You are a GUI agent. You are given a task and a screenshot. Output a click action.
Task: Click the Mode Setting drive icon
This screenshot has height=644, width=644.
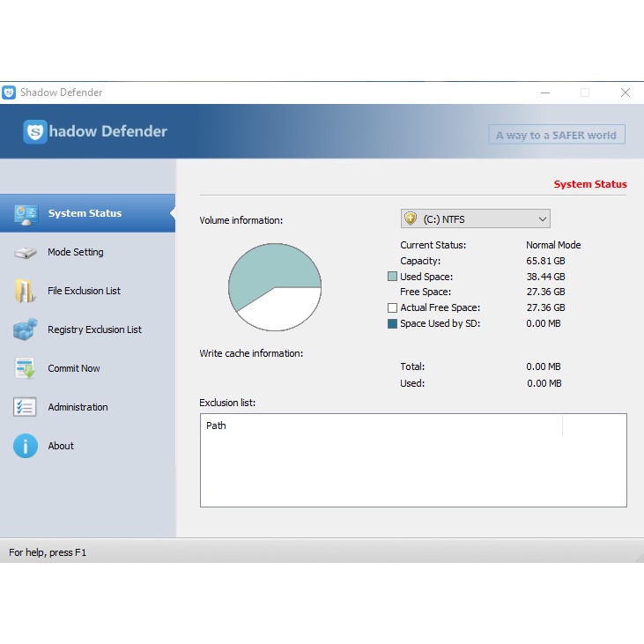25,253
